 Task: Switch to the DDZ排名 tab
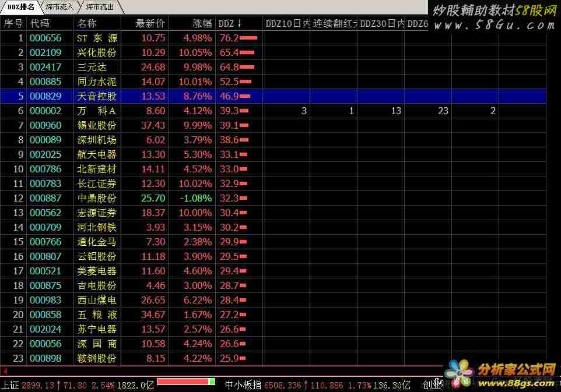21,7
